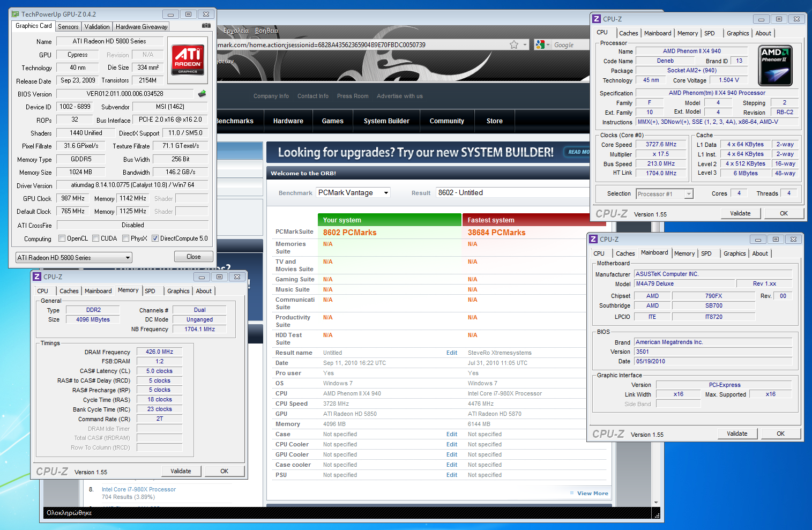Click the CPU-Z CPU window title icon

[x=597, y=19]
